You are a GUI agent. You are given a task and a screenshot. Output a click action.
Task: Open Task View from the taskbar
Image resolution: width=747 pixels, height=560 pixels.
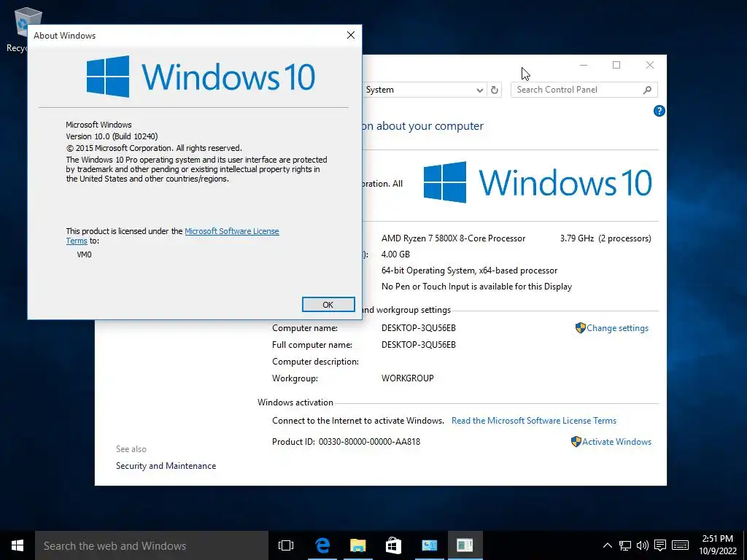(x=286, y=545)
